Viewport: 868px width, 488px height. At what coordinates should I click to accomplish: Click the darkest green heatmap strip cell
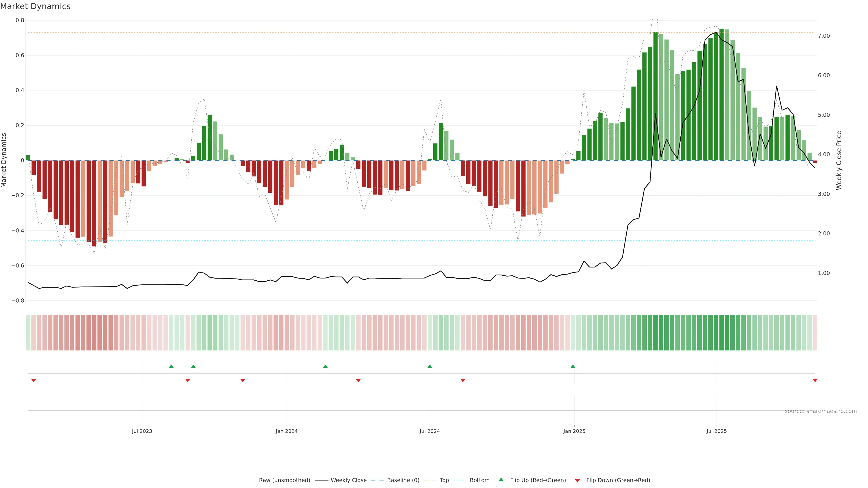coord(722,332)
